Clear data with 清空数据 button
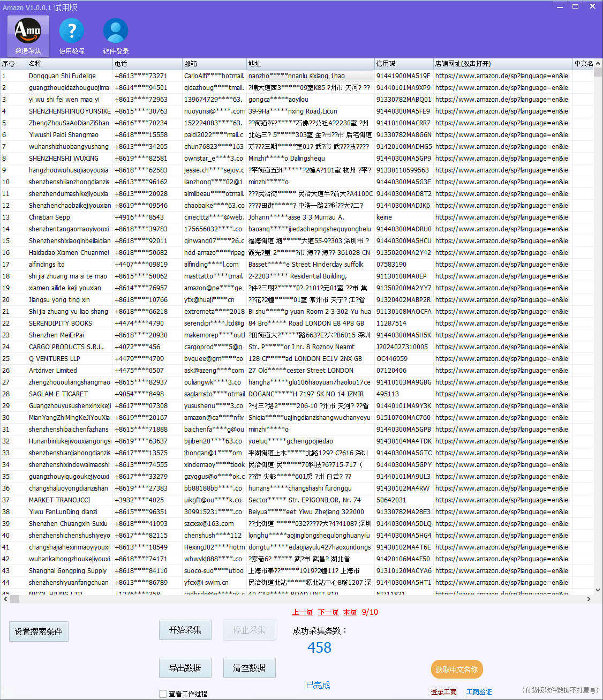Image resolution: width=603 pixels, height=700 pixels. coord(250,668)
